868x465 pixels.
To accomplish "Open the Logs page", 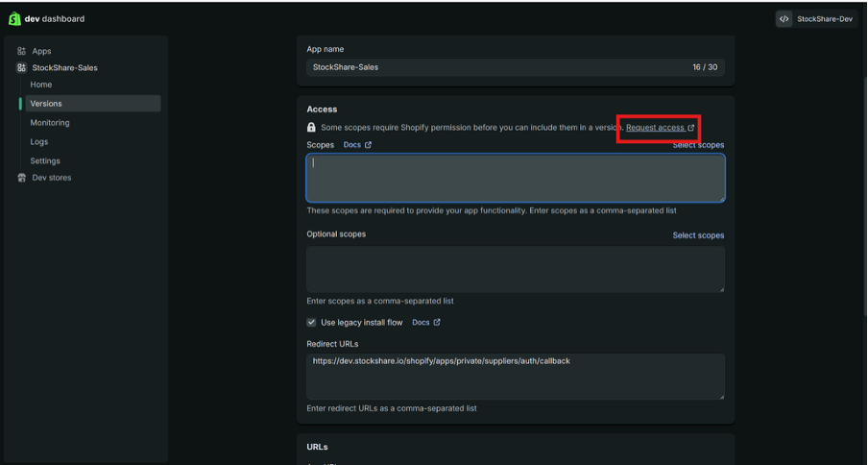I will tap(39, 142).
